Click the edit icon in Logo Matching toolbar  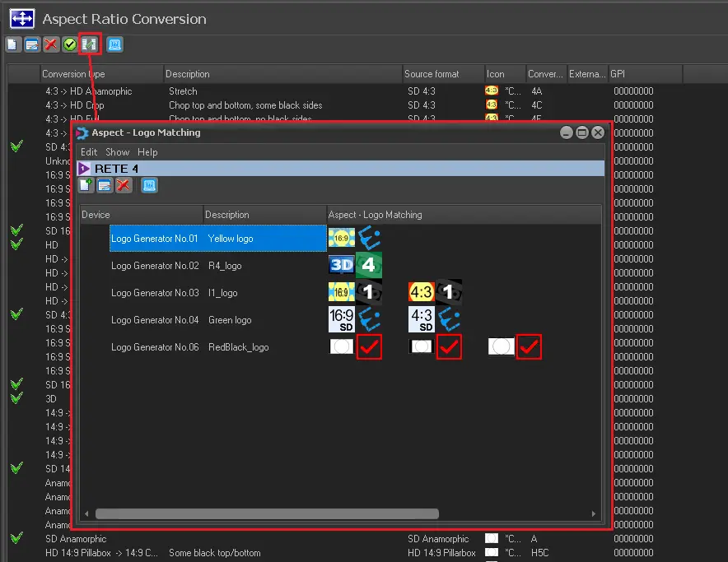105,185
